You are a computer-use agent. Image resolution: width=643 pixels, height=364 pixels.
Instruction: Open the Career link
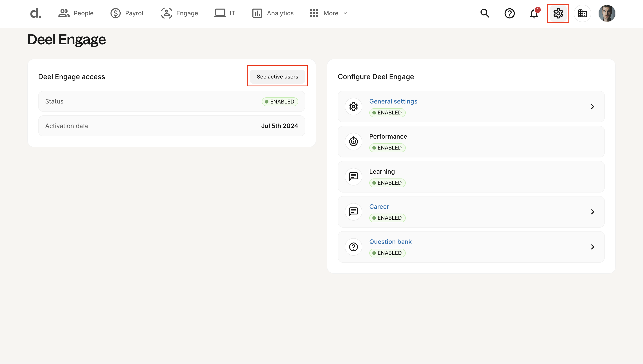[379, 207]
